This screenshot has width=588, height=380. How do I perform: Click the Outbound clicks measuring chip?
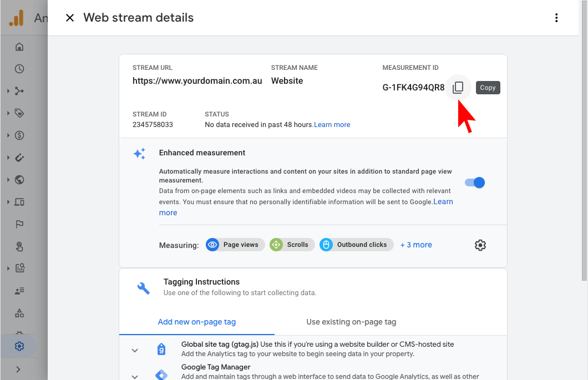(x=356, y=245)
